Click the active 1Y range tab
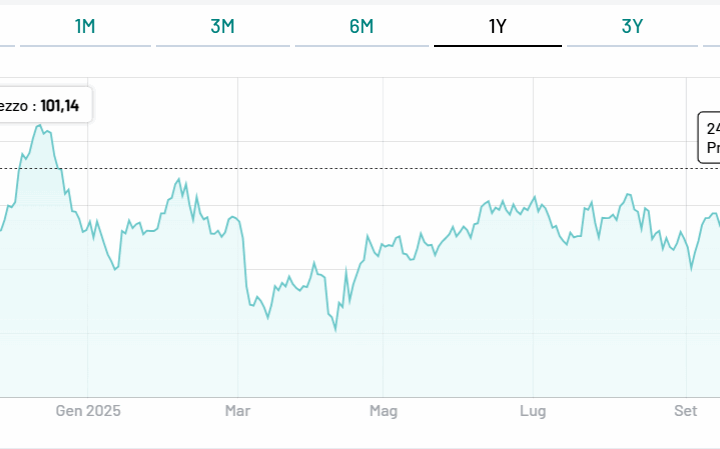The width and height of the screenshot is (720, 449). tap(497, 27)
